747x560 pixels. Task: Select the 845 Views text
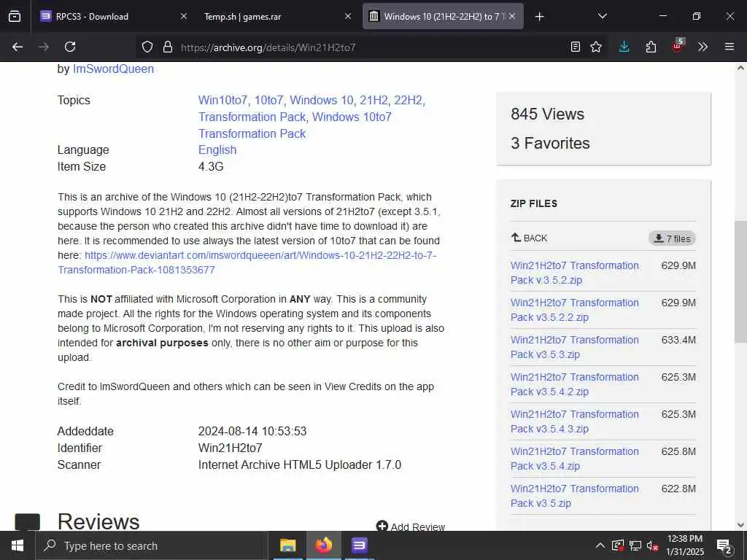[x=547, y=114]
